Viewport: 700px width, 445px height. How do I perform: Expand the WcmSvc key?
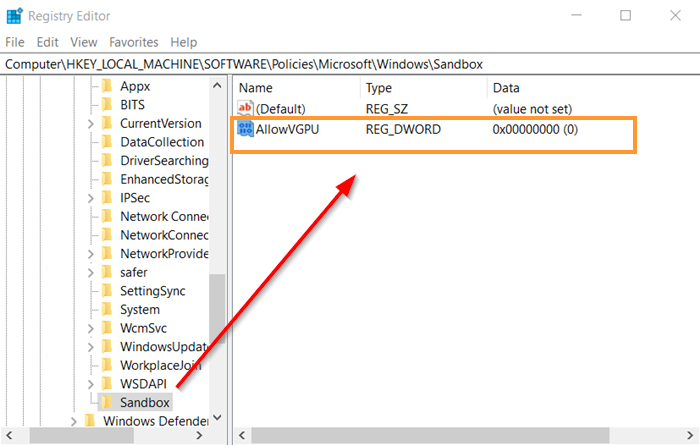(91, 329)
